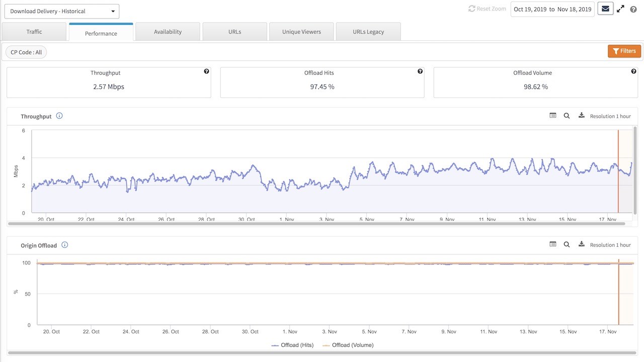Viewport: 644px width, 362px height.
Task: Click the Throughput chart horizontal scrollbar
Action: [x=322, y=223]
